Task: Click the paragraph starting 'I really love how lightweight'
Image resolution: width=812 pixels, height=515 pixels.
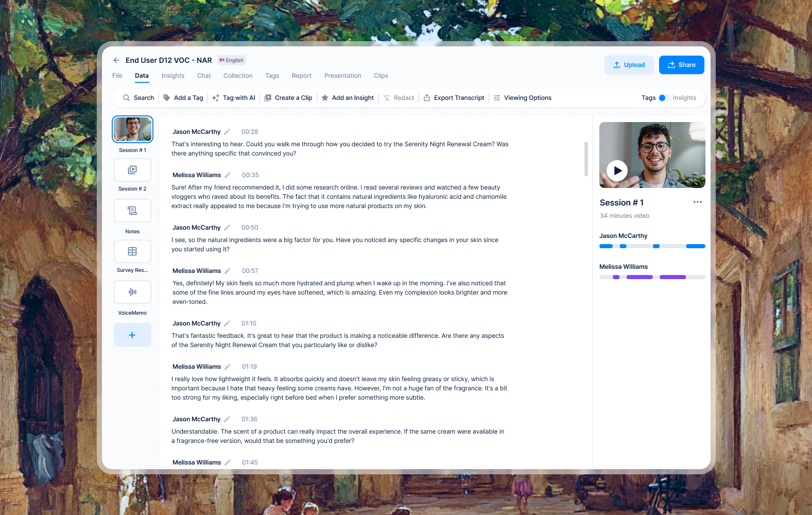Action: click(x=339, y=388)
